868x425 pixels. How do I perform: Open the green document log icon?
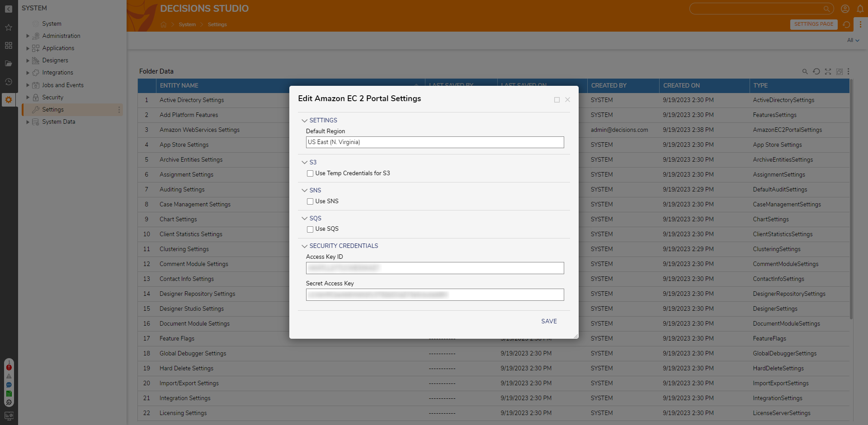9,393
